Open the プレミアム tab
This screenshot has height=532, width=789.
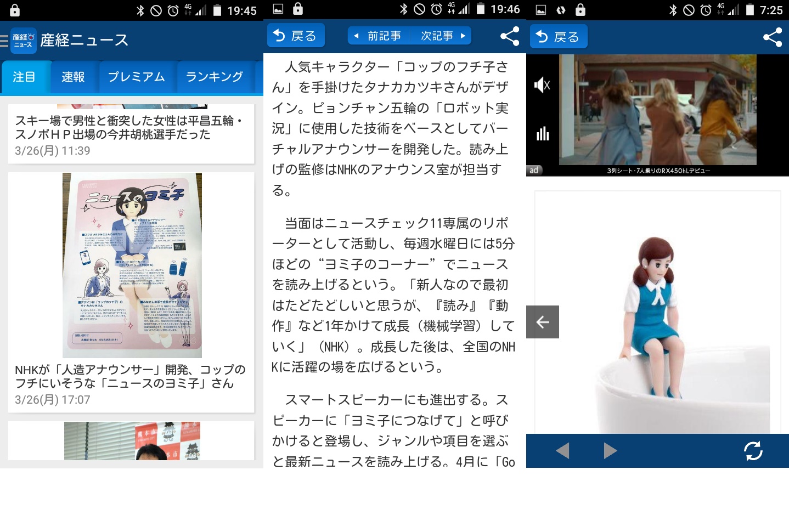(136, 77)
